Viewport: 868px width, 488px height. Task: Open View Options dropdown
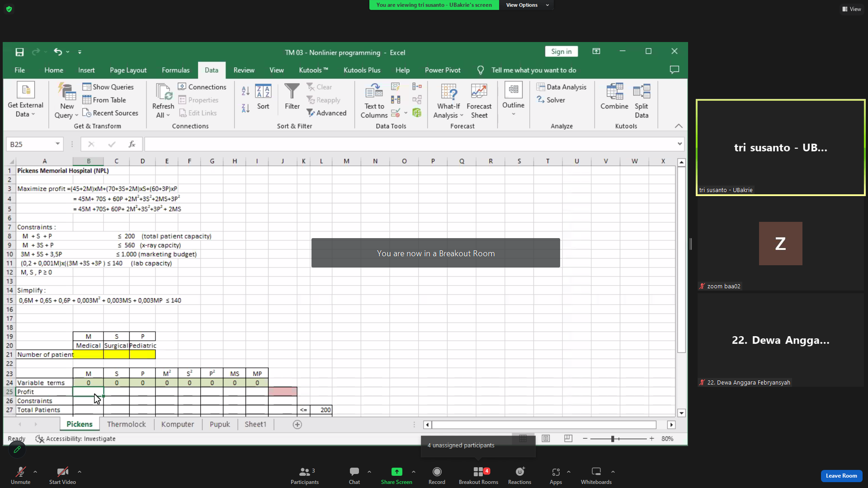527,5
